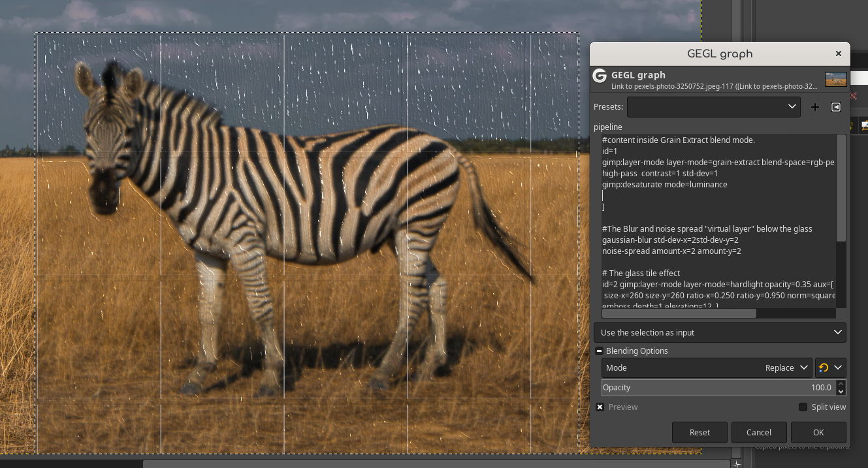Viewport: 868px width, 468px height.
Task: Click the 'gaussian-blur std-dev-x=2std-dev-y=2' line
Action: coord(670,240)
